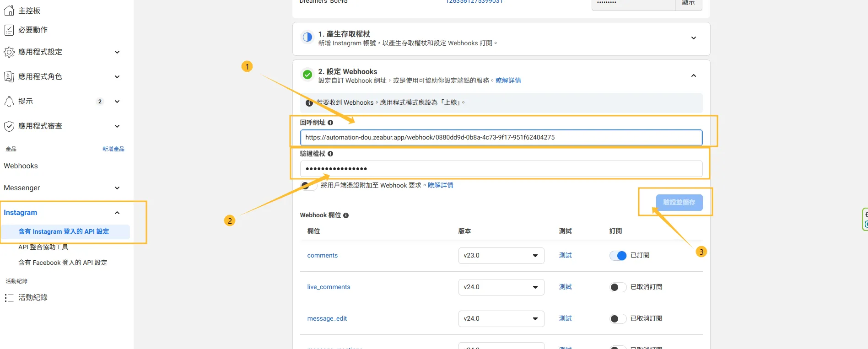This screenshot has height=349, width=868.
Task: Open the 活動紀錄 menu item
Action: coord(33,298)
